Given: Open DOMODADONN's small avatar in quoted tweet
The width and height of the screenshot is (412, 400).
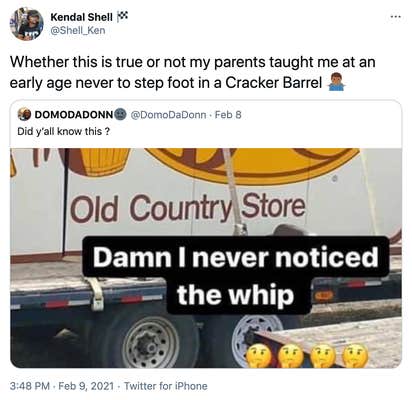Looking at the screenshot, I should coord(24,115).
